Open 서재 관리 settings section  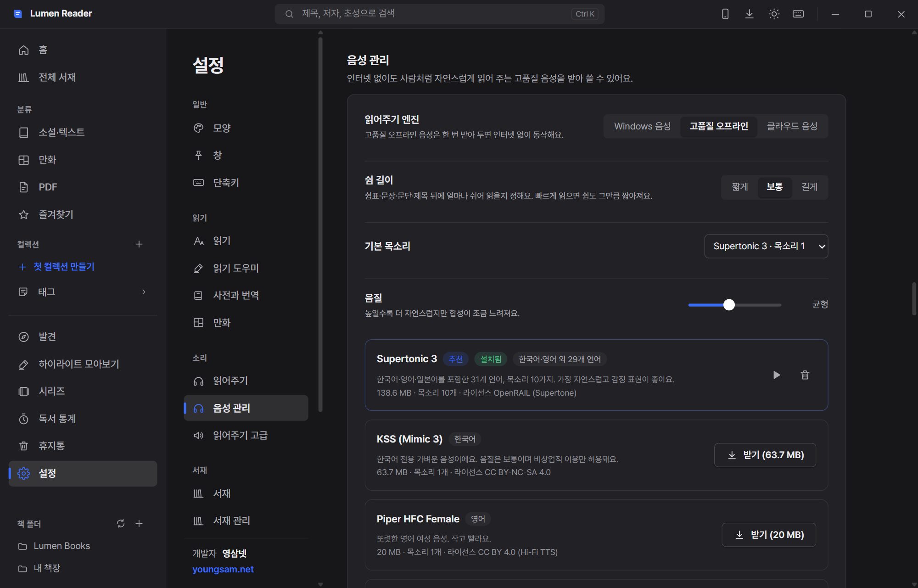coord(246,521)
